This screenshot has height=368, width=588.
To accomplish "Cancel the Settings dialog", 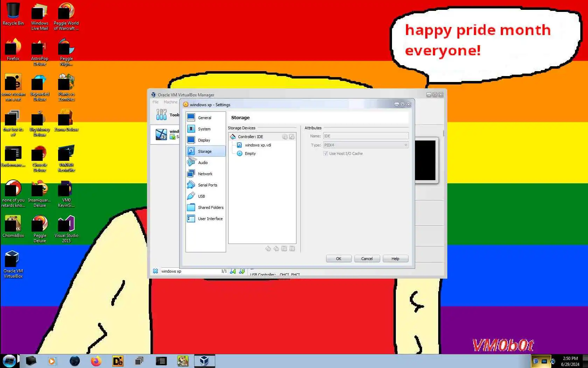I will tap(367, 259).
